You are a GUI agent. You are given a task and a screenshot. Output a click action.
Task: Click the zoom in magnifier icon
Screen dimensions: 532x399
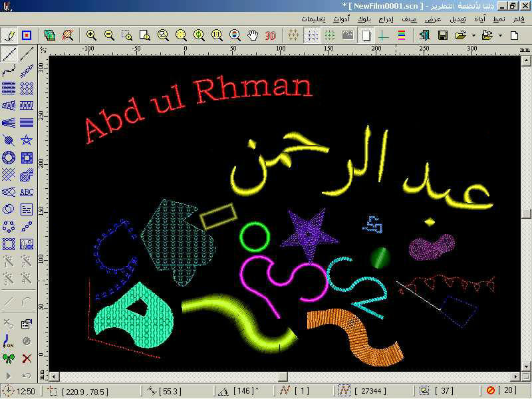tap(91, 35)
